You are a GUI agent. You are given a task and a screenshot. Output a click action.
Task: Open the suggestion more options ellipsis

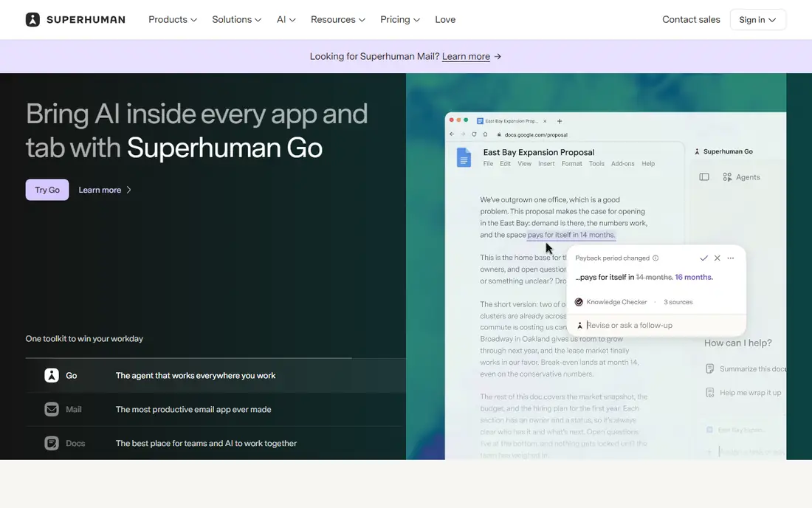tap(731, 258)
